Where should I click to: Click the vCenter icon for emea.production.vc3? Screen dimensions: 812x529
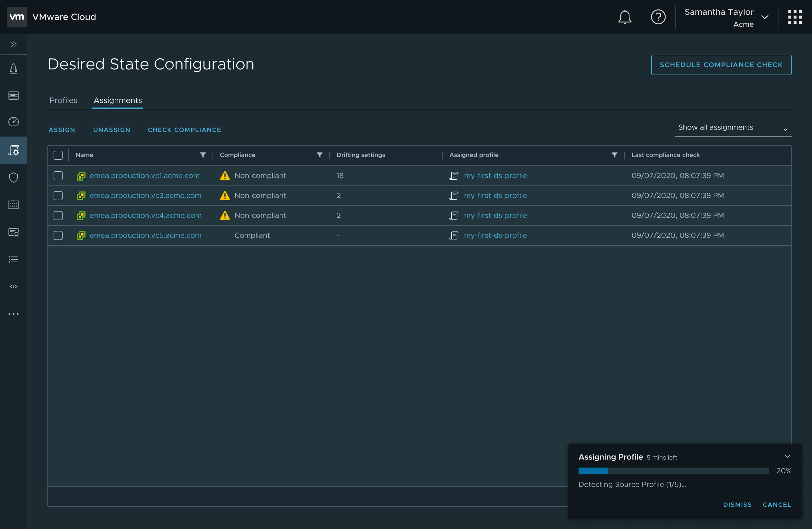click(x=81, y=195)
